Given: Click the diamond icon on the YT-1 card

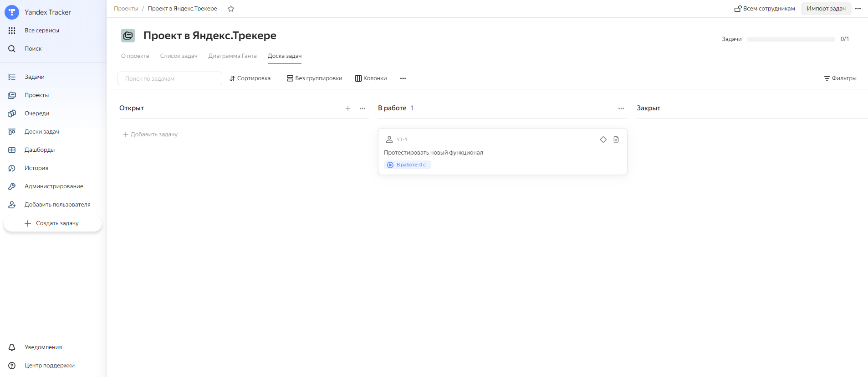Looking at the screenshot, I should pos(603,139).
